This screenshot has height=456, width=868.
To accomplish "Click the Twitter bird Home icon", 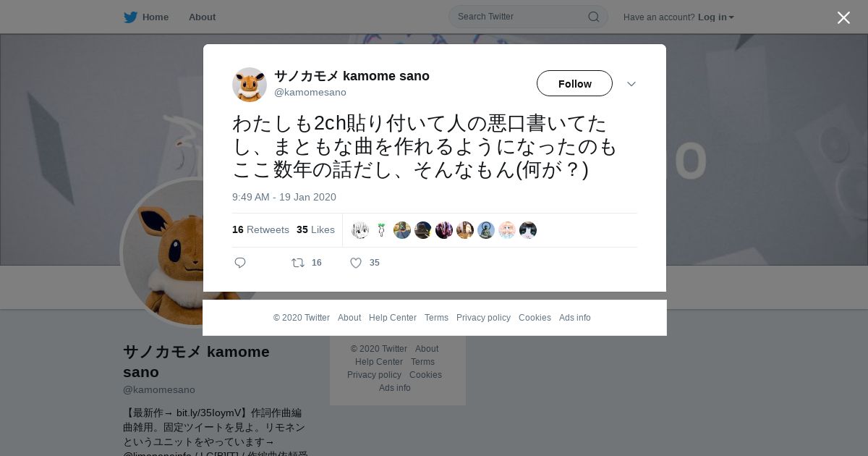I will tap(130, 17).
